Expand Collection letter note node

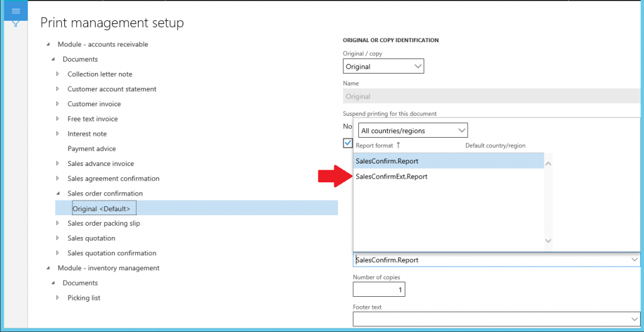[x=58, y=74]
